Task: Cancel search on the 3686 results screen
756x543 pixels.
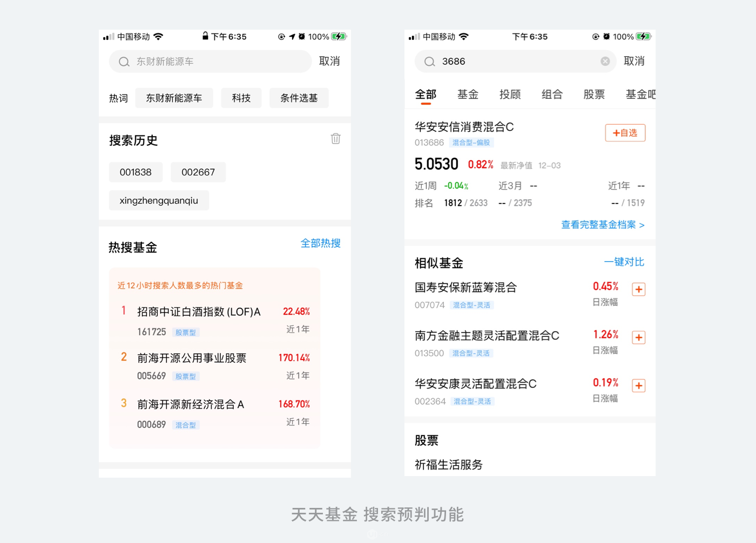Action: tap(634, 61)
